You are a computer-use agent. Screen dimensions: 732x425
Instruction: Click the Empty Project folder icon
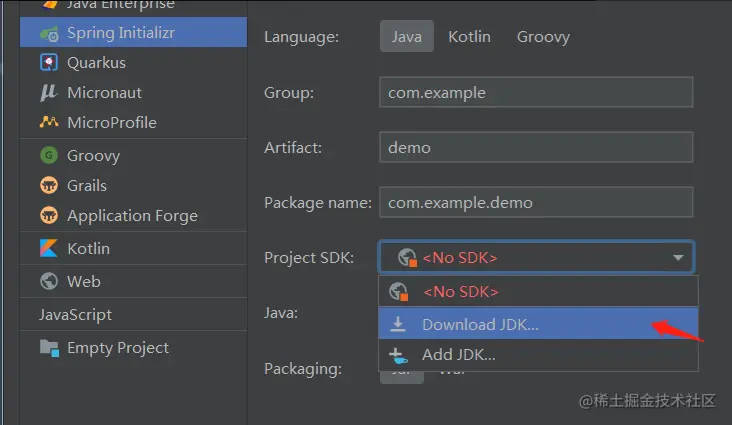[x=49, y=348]
